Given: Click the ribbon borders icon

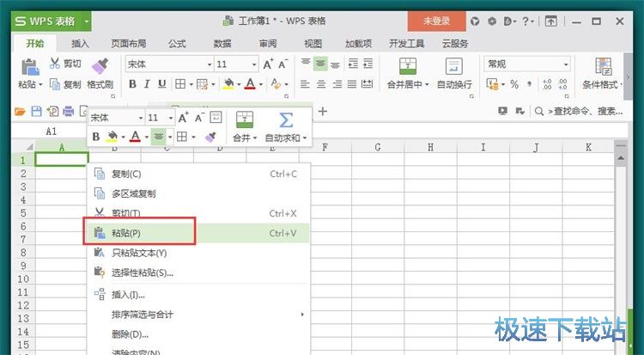Looking at the screenshot, I should 180,84.
